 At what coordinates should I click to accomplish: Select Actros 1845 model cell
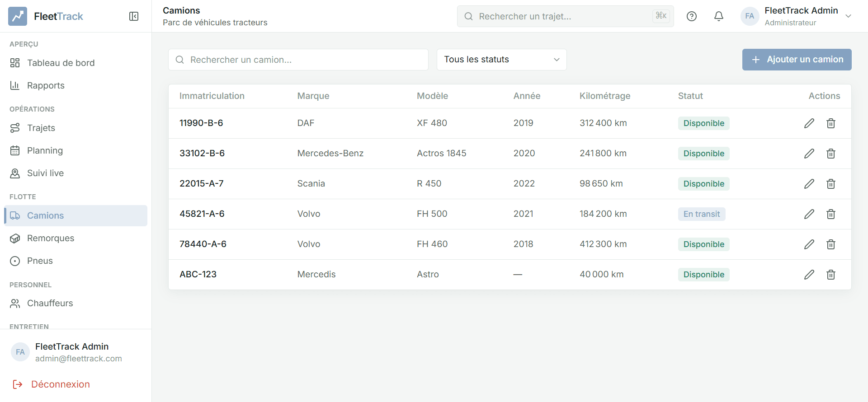(442, 154)
